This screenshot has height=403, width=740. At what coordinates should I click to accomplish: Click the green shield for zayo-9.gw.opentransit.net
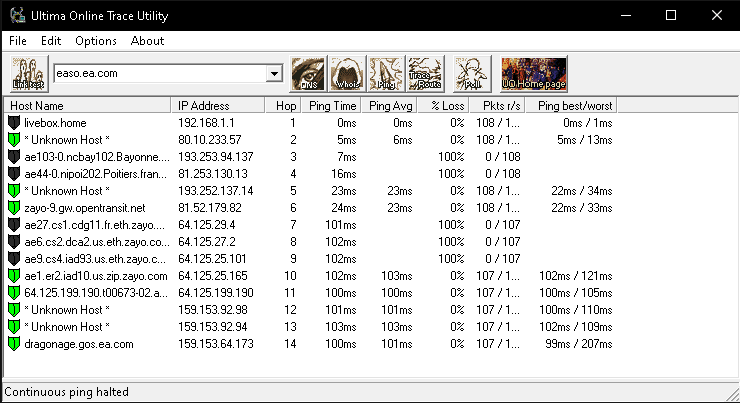(x=14, y=208)
